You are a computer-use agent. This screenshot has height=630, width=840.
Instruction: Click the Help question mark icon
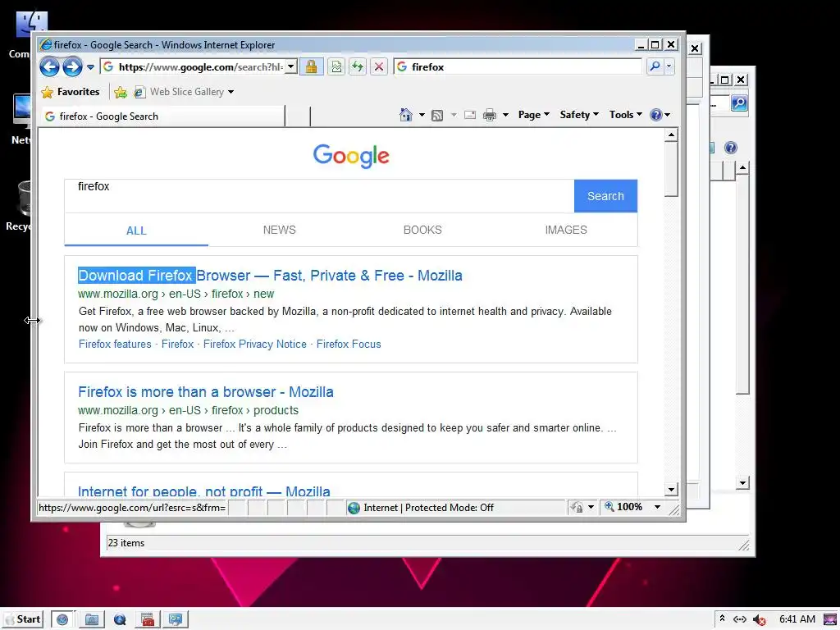655,115
